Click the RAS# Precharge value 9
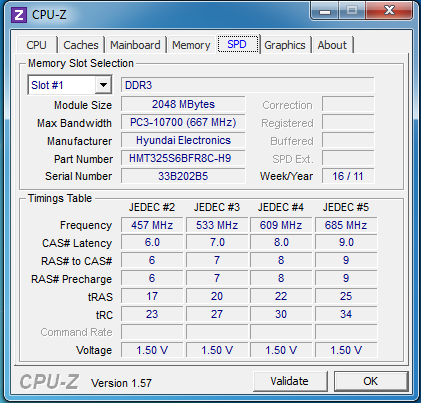Viewport: 421px width, 403px height. tap(346, 278)
